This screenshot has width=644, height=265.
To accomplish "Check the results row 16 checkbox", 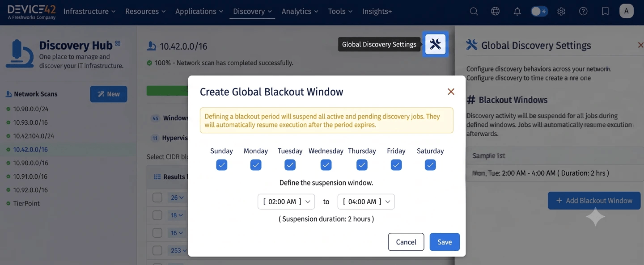I will pyautogui.click(x=157, y=233).
